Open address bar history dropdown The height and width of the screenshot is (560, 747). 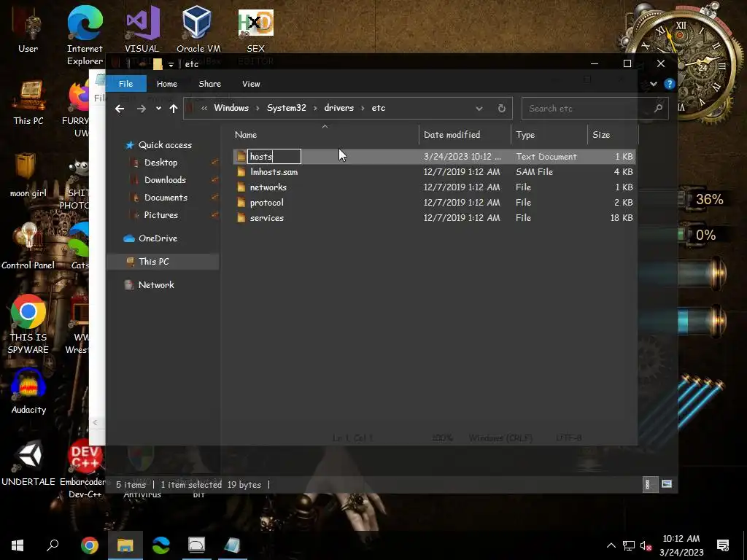(479, 109)
